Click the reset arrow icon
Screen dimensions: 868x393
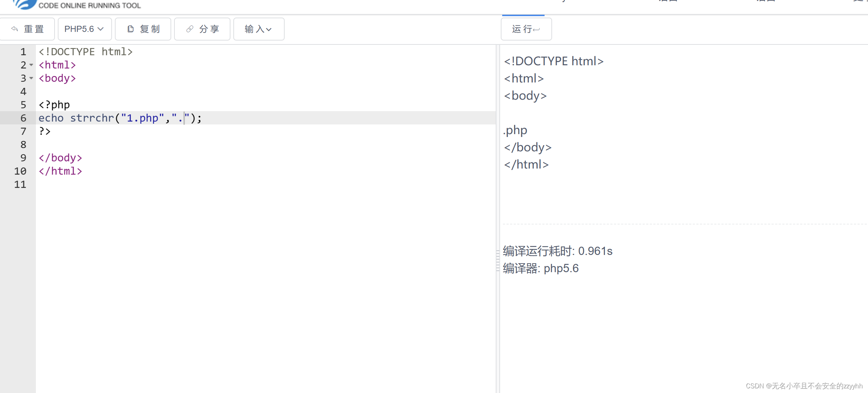pos(15,29)
